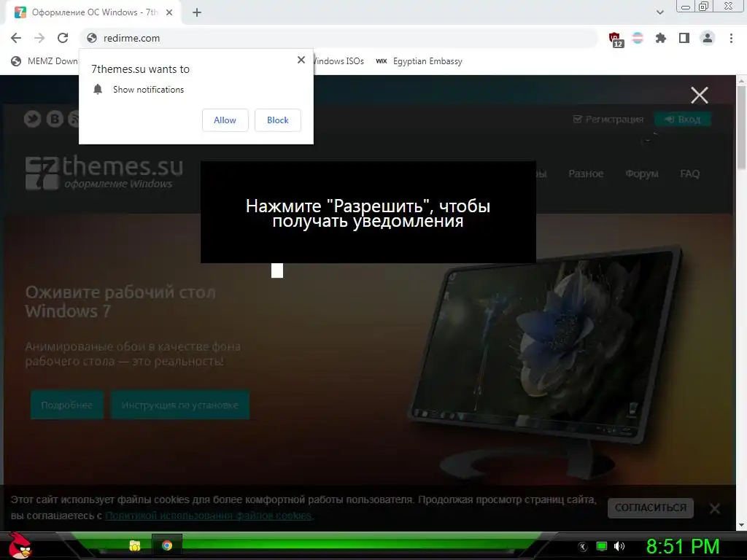
Task: Open the Форум menu item
Action: click(x=642, y=174)
